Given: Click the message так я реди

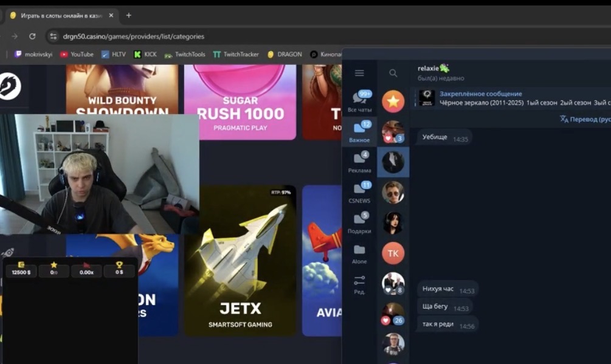Looking at the screenshot, I should [x=447, y=325].
